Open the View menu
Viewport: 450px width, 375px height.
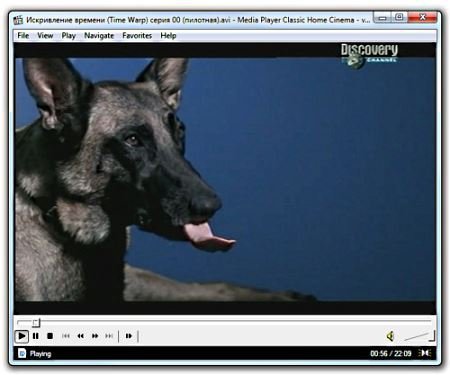pos(45,36)
